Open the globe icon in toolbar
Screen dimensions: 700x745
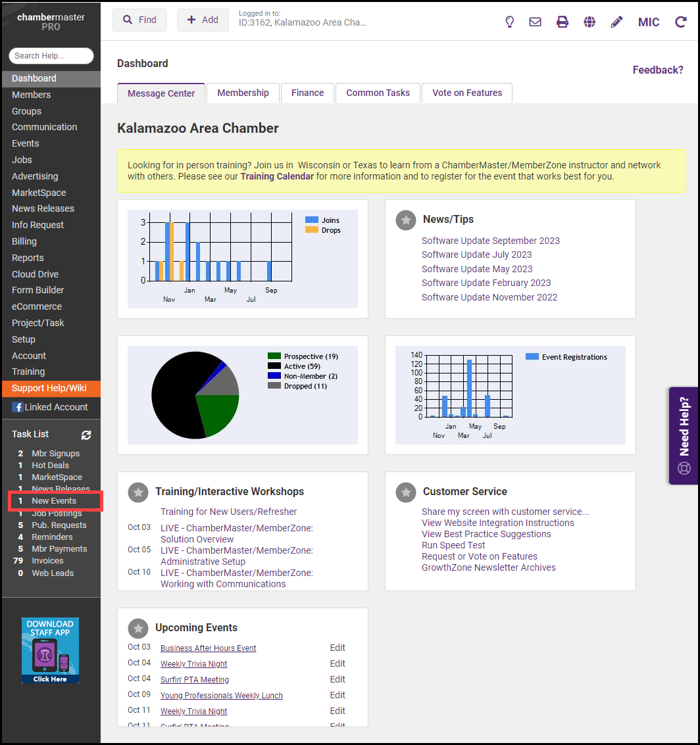pos(589,22)
